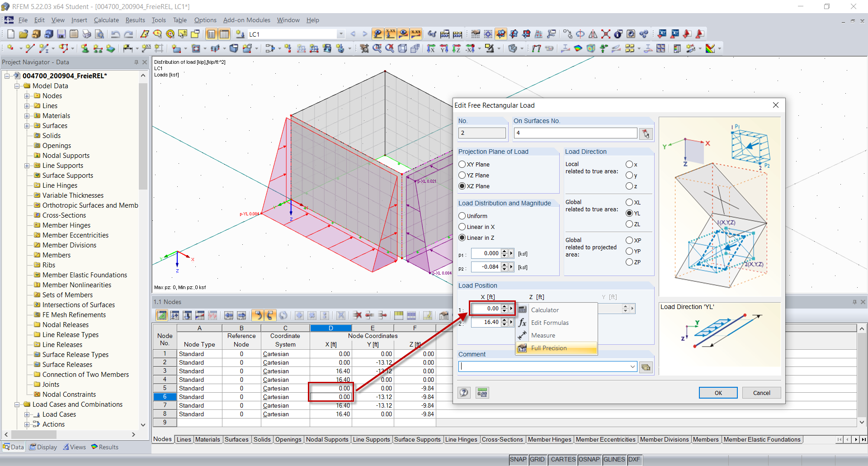
Task: Open dialog help via the question mark icon
Action: coord(464,393)
